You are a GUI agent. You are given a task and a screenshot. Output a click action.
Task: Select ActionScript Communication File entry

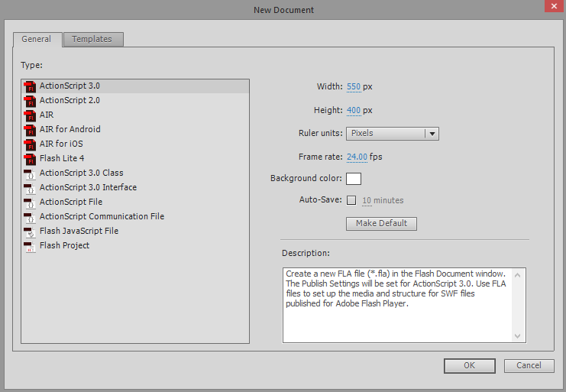click(135, 216)
